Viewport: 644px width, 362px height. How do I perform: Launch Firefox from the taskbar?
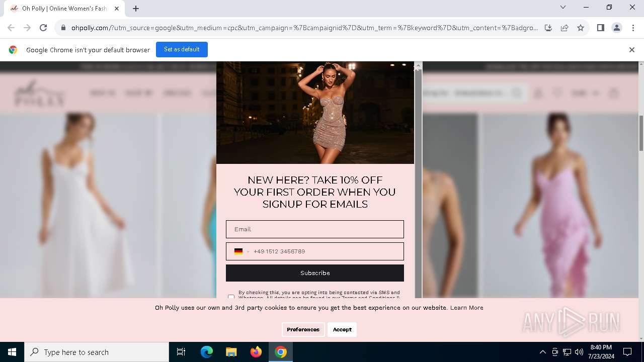click(256, 352)
